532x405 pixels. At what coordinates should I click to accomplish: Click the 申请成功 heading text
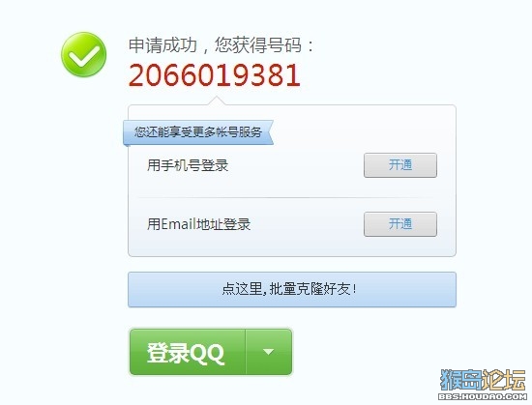tap(163, 45)
